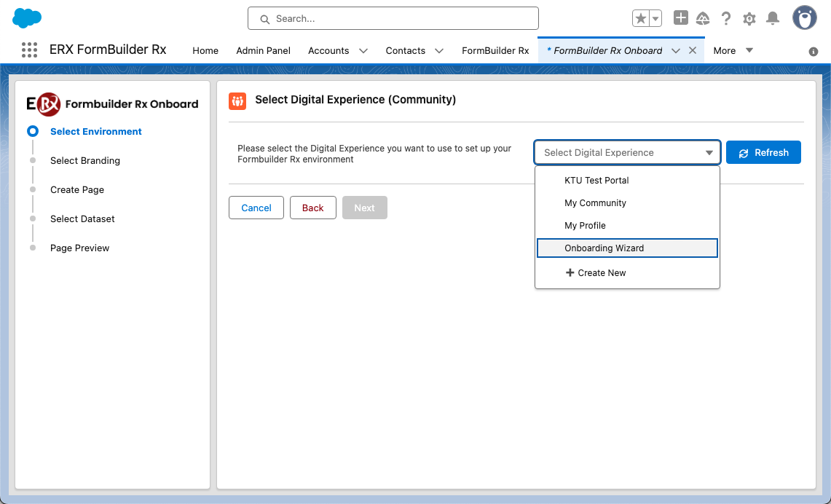The image size is (831, 504).
Task: Expand the favorites list dropdown arrow
Action: [x=655, y=19]
